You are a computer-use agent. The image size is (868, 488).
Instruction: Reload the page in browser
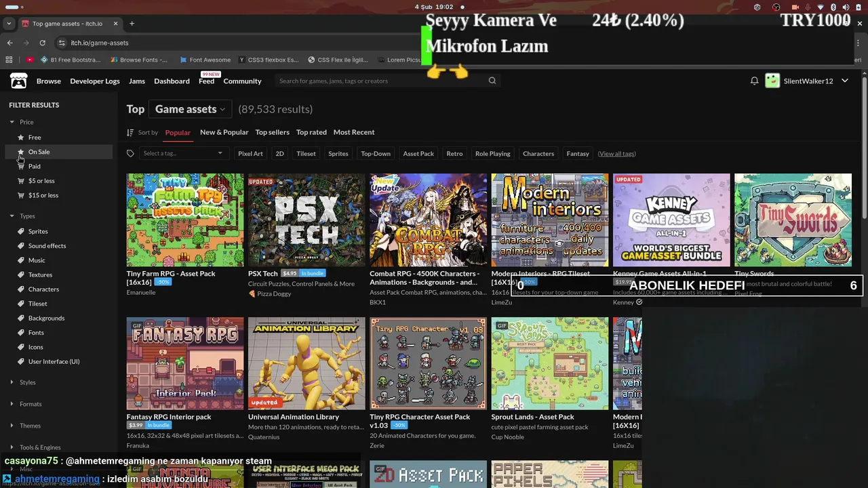click(x=42, y=43)
